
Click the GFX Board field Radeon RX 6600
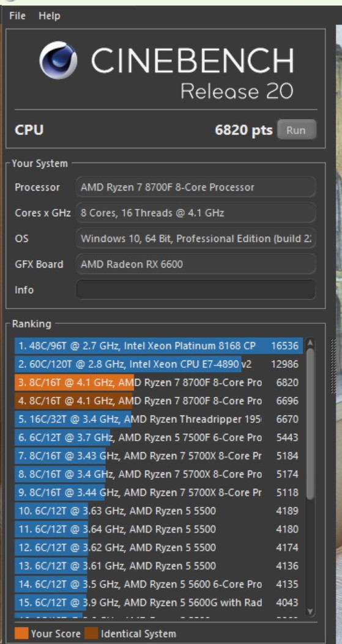pos(196,264)
